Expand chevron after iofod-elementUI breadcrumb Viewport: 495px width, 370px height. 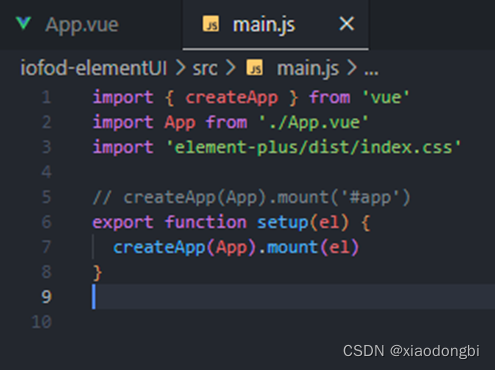[180, 68]
